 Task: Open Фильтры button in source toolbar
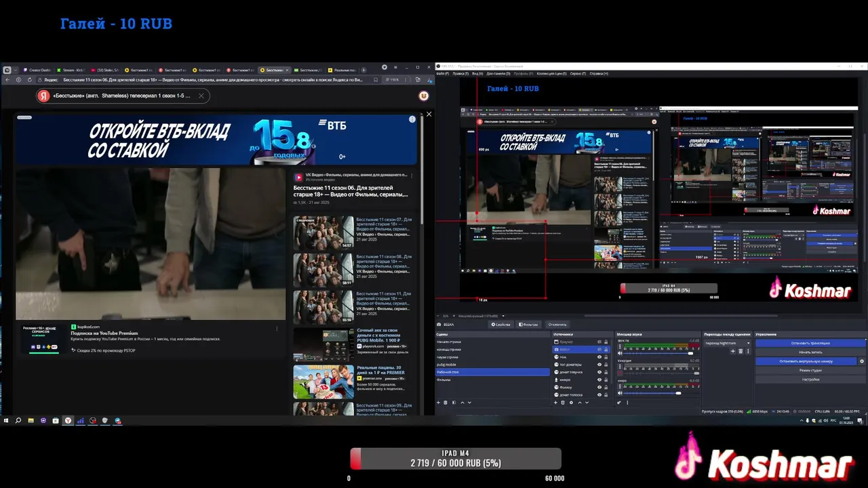(528, 324)
